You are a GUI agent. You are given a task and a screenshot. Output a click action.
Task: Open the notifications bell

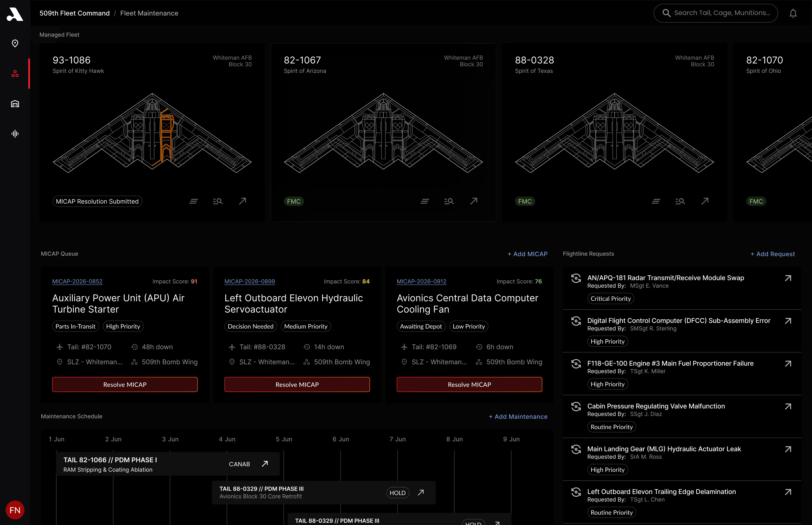(x=793, y=13)
